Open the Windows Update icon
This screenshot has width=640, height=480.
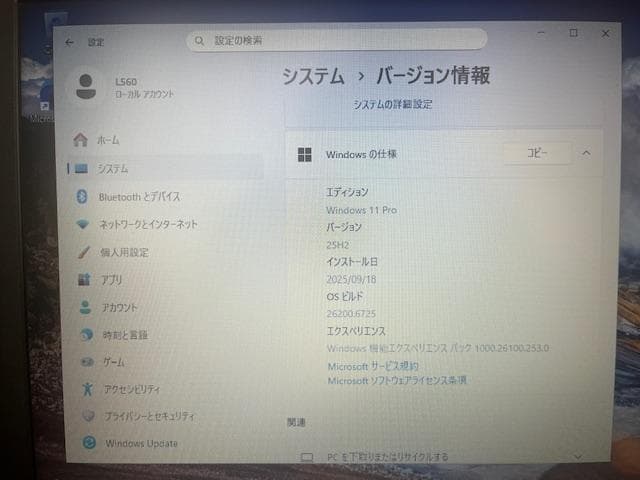[89, 442]
